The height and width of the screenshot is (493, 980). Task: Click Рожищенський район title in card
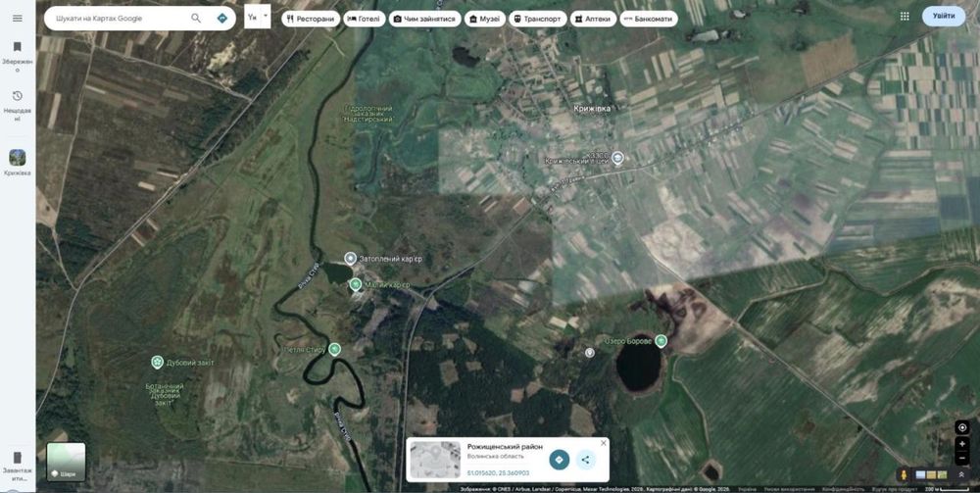click(505, 446)
